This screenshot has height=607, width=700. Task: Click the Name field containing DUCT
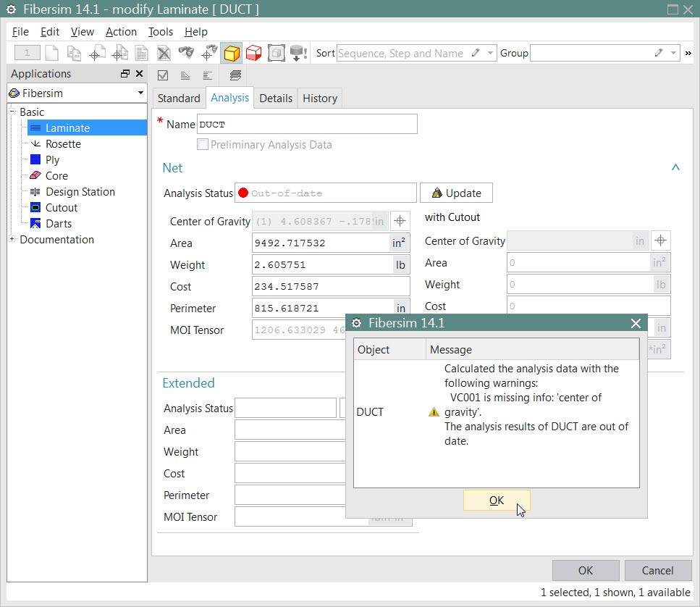click(x=307, y=124)
